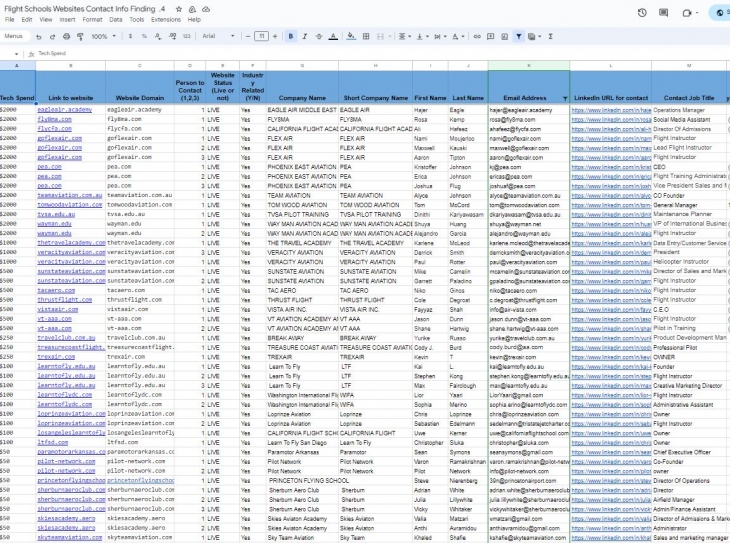The image size is (730, 543).
Task: Star the spreadsheet with the star icon
Action: [x=179, y=9]
